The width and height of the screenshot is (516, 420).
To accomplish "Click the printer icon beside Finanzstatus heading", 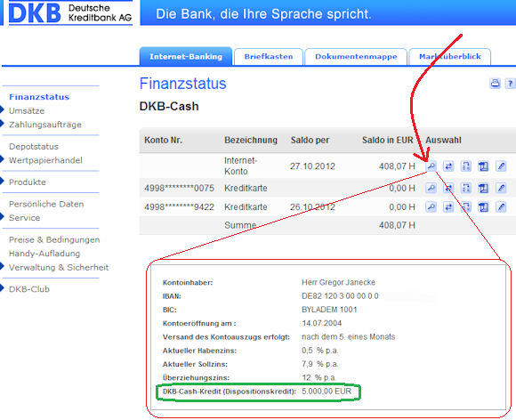I will 496,84.
